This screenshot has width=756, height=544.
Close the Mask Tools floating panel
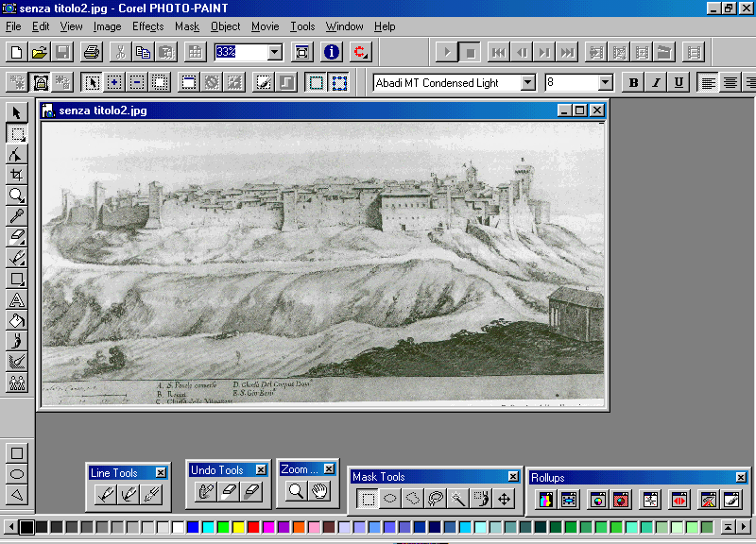point(513,477)
